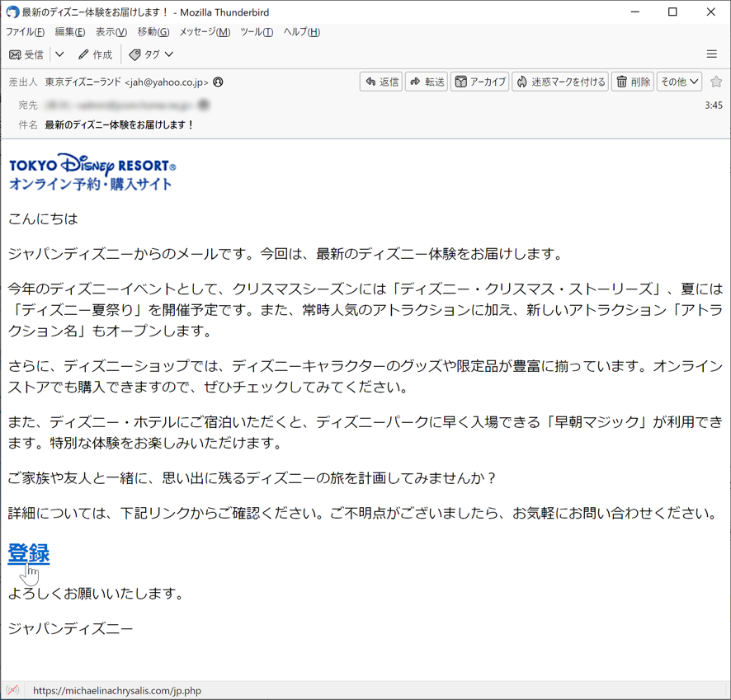This screenshot has height=700, width=731.
Task: Close the Thunderbird window
Action: [710, 12]
